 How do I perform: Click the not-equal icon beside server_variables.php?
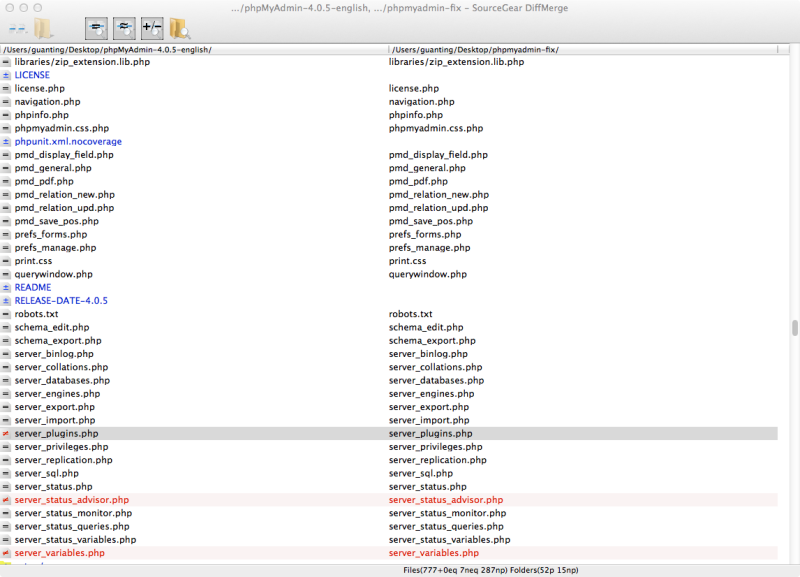[6, 553]
